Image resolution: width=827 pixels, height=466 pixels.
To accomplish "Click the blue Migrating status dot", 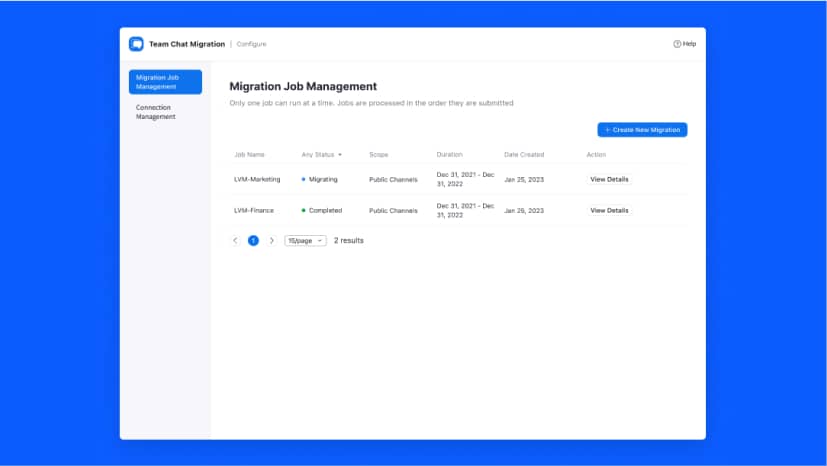I will (x=303, y=180).
